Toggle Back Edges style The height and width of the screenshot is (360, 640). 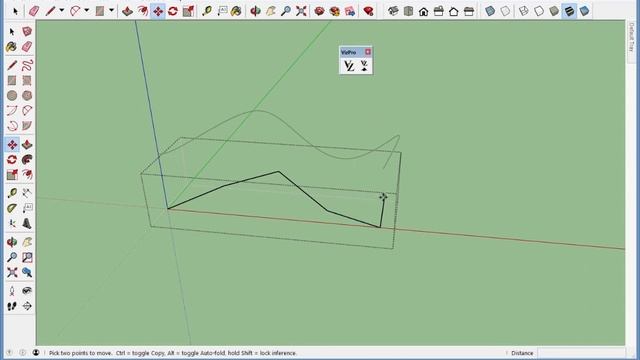click(x=505, y=11)
